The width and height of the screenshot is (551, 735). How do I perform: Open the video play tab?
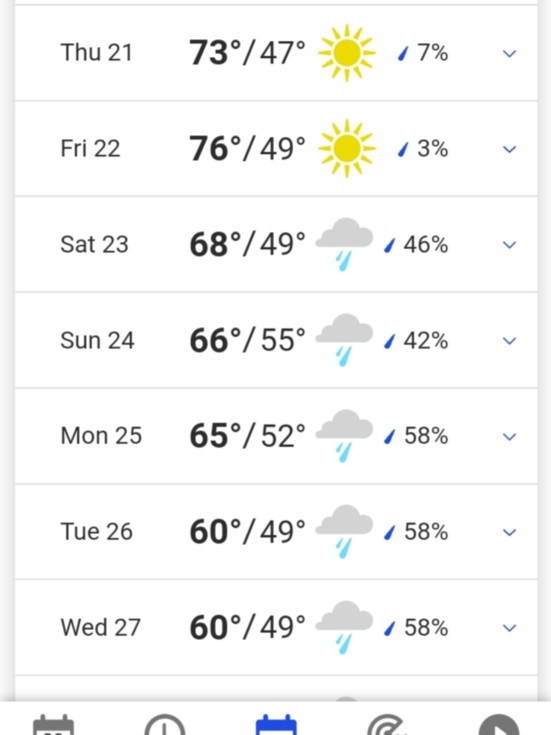point(499,725)
